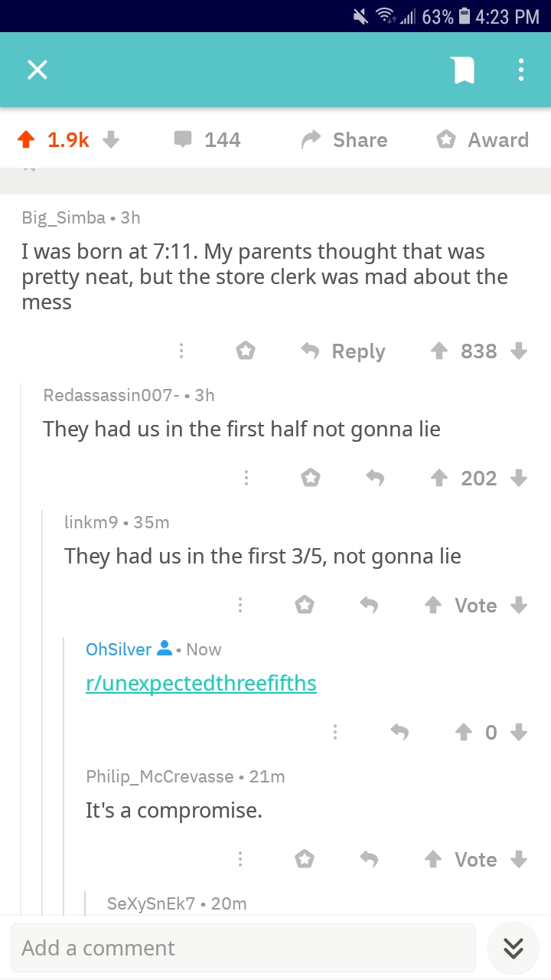Downvote Redassassin007- comment with 202 points
The height and width of the screenshot is (980, 551).
(x=519, y=479)
